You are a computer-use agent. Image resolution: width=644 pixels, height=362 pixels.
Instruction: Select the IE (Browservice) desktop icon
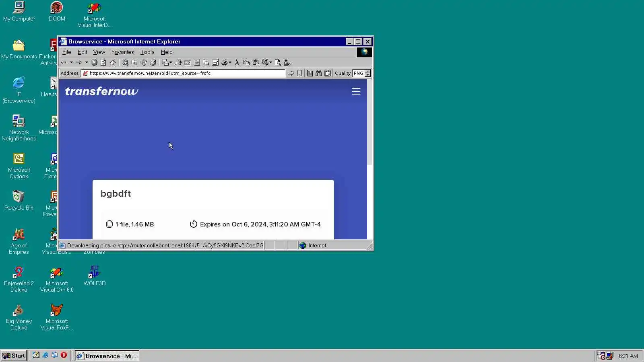[19, 90]
